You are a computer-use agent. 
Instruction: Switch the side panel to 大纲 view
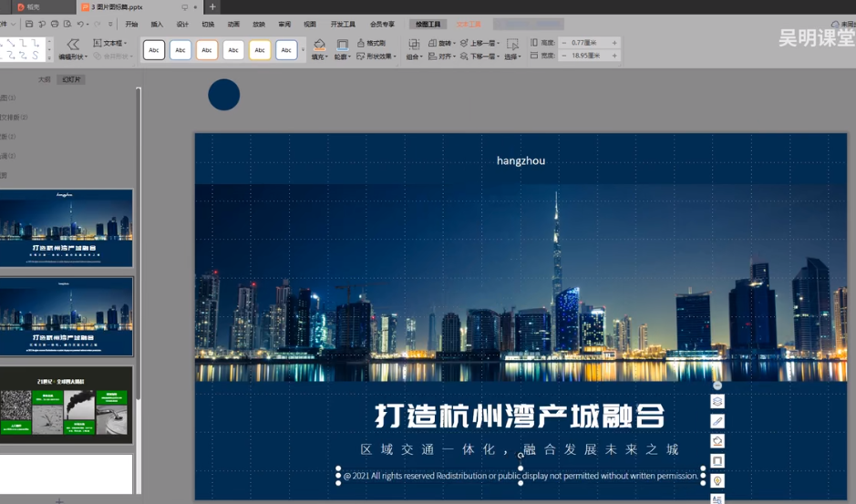tap(45, 79)
